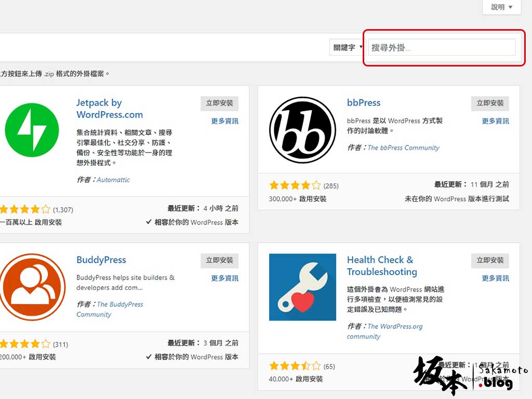Open 更多資訊 for Jetpack
This screenshot has width=532, height=399.
224,121
